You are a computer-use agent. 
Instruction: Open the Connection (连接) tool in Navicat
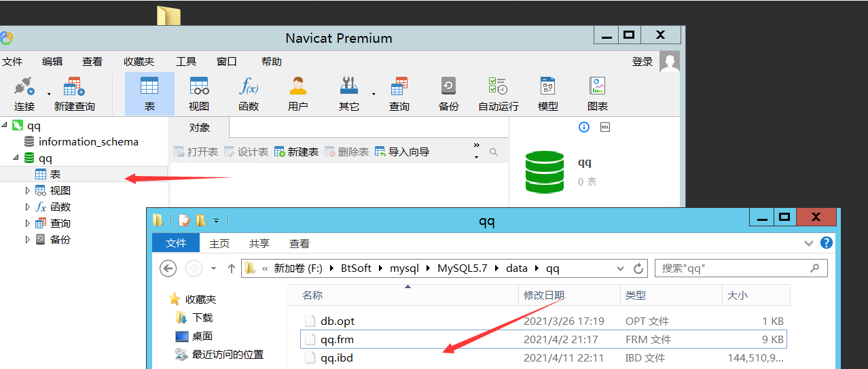[x=24, y=94]
